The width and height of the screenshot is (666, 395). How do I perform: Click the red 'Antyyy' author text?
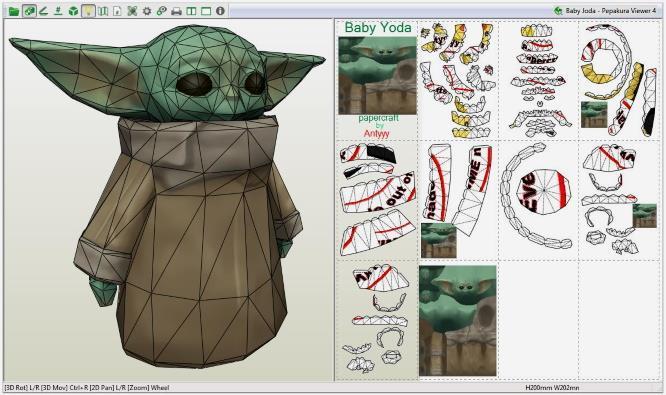click(x=376, y=133)
